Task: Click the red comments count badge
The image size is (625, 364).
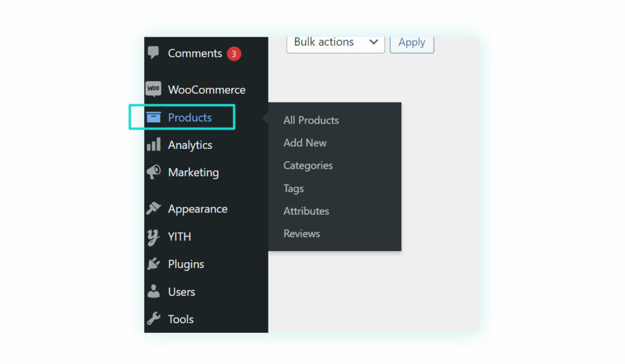Action: [x=234, y=54]
